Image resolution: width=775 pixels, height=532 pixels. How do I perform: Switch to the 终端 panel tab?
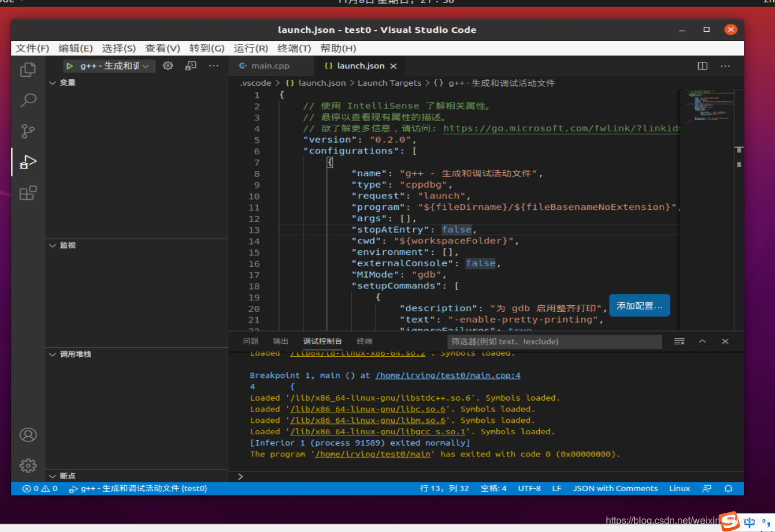tap(364, 341)
